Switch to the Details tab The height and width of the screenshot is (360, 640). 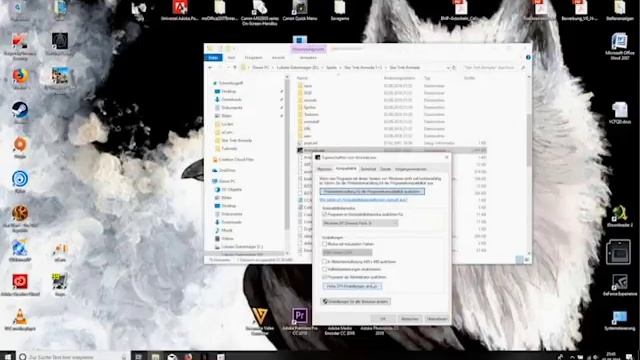386,169
